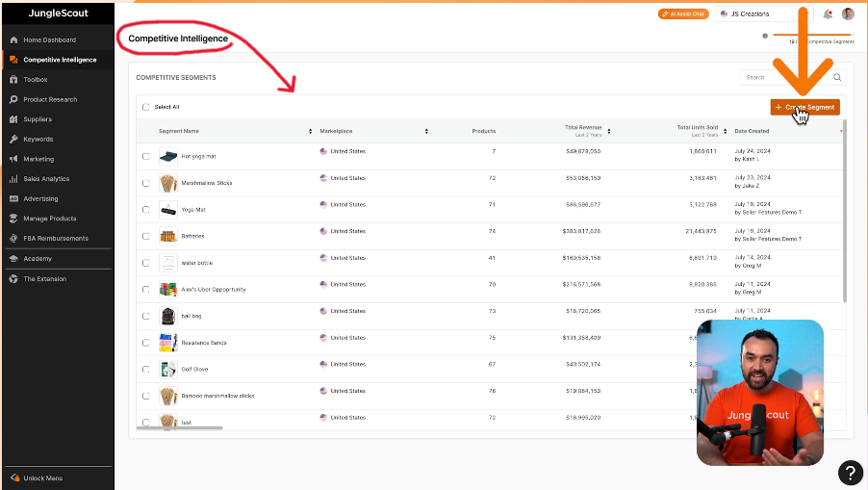Image resolution: width=868 pixels, height=490 pixels.
Task: Click the Academy graduation cap icon
Action: pos(13,259)
